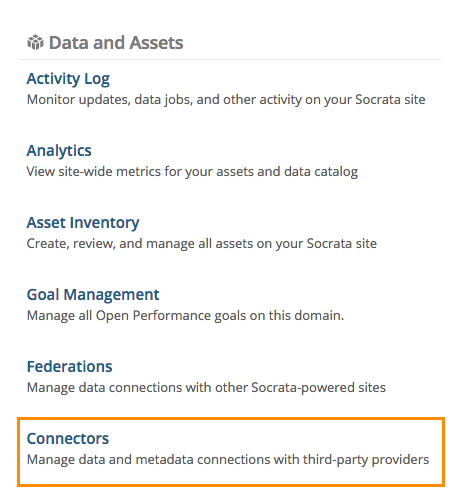460x500 pixels.
Task: Navigate to Federations
Action: tap(69, 367)
